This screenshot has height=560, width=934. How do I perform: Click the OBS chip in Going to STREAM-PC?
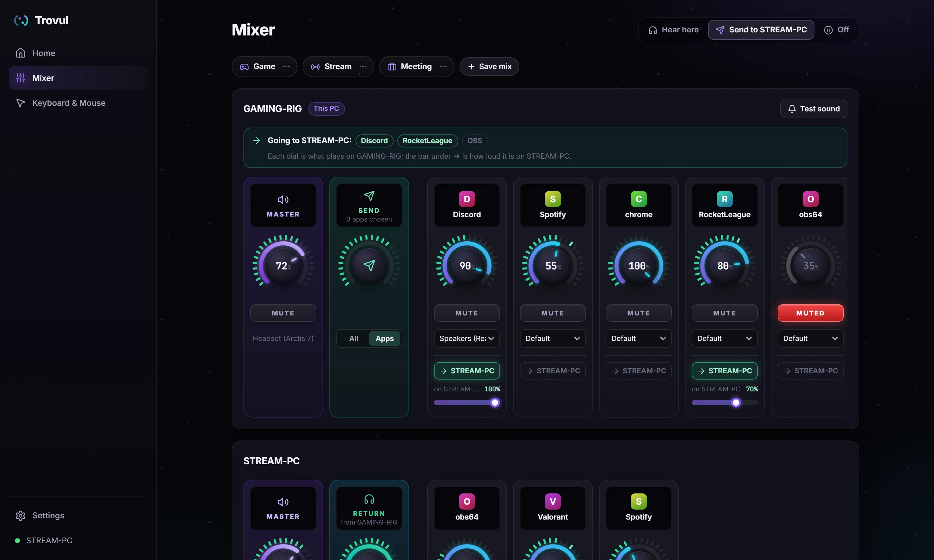474,141
